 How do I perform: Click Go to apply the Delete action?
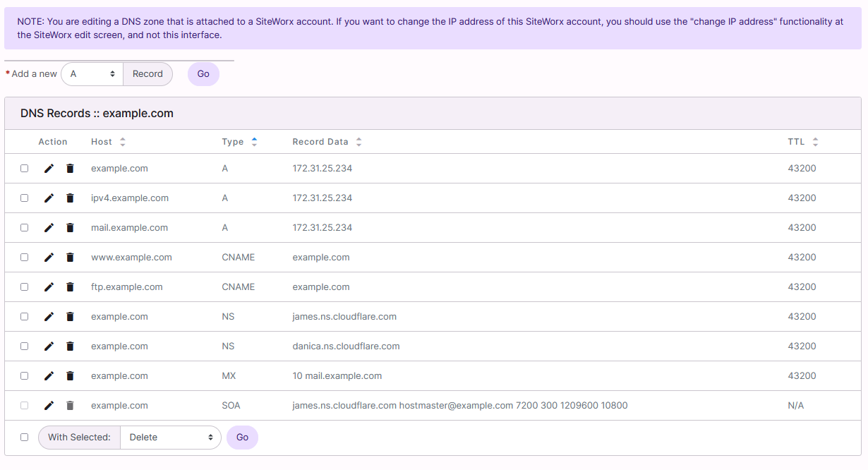242,437
